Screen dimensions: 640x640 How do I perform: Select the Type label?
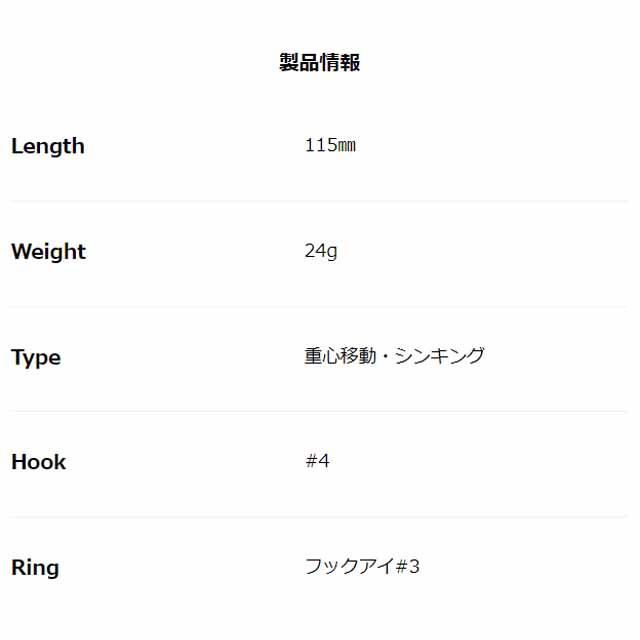[x=36, y=358]
